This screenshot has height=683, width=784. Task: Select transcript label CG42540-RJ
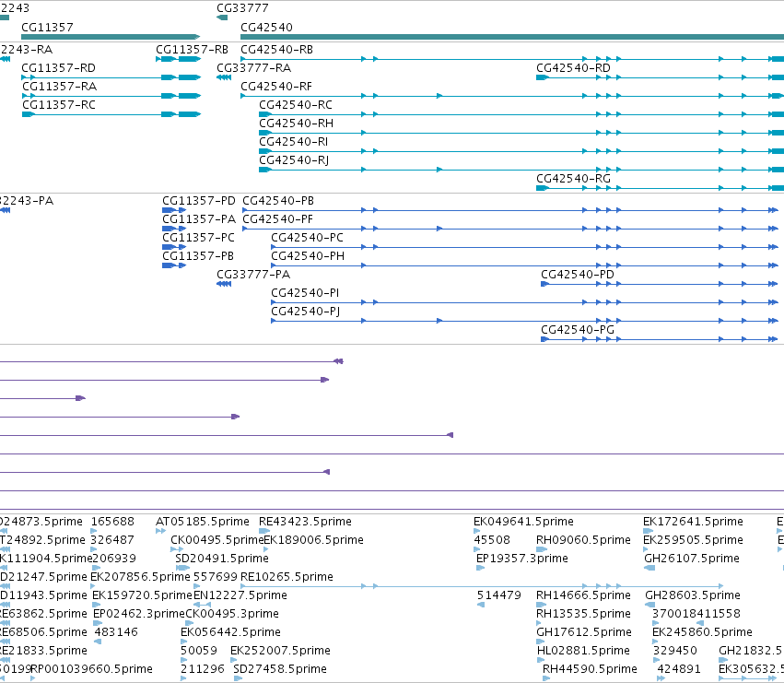click(294, 160)
